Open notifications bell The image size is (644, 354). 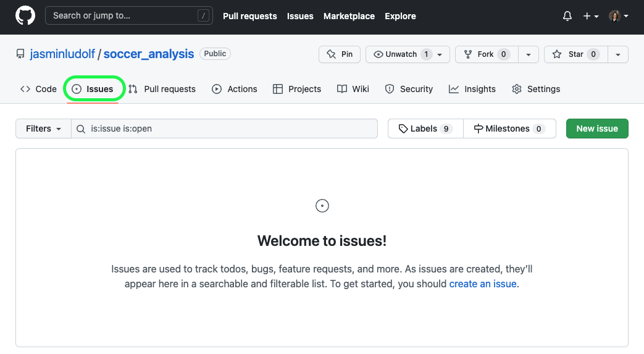click(x=567, y=16)
